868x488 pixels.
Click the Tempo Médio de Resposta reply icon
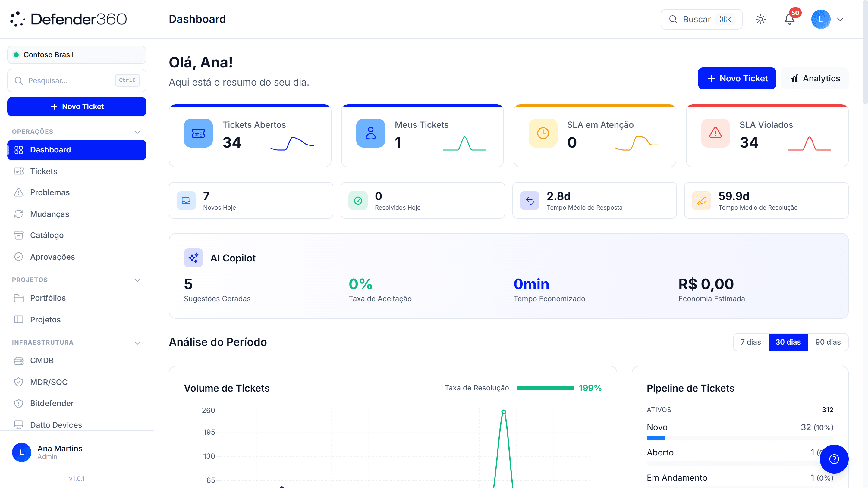point(530,201)
